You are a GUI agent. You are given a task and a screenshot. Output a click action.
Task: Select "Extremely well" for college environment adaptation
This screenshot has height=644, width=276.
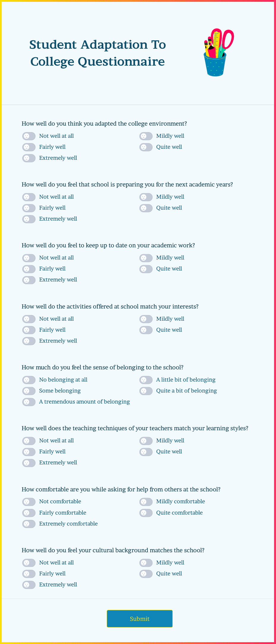(x=29, y=158)
